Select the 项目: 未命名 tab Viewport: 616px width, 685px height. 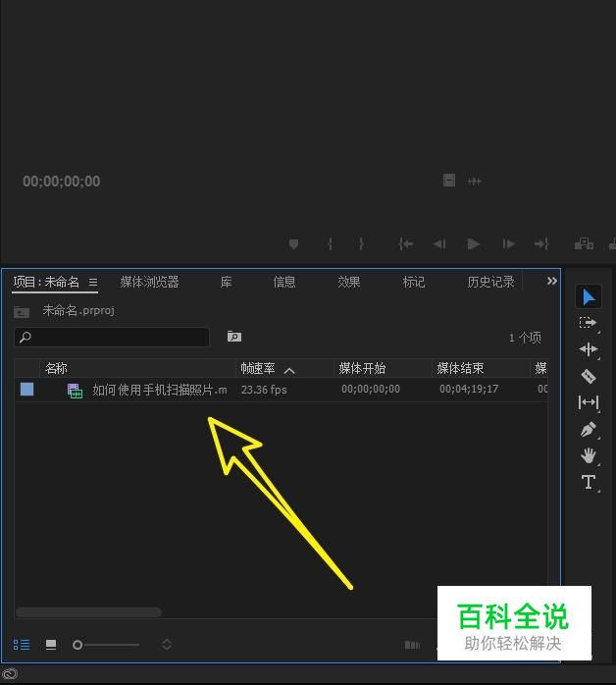(46, 283)
